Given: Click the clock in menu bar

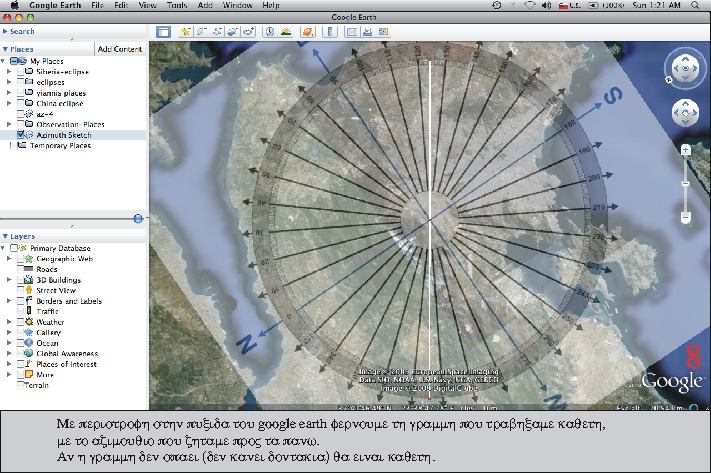Looking at the screenshot, I should [x=656, y=5].
